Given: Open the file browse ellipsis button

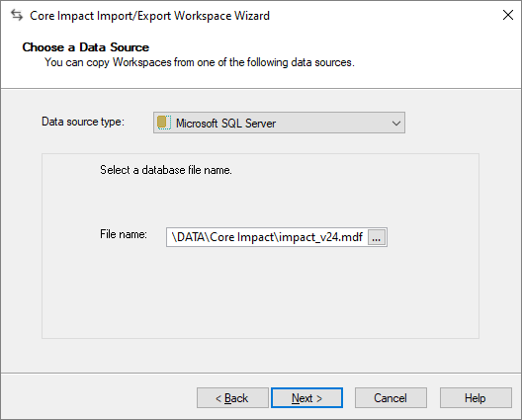Looking at the screenshot, I should pyautogui.click(x=377, y=237).
